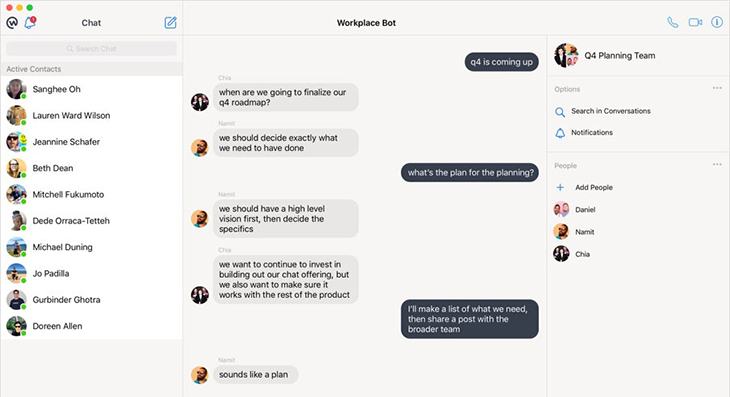
Task: Start a video call with camera icon
Action: point(695,22)
